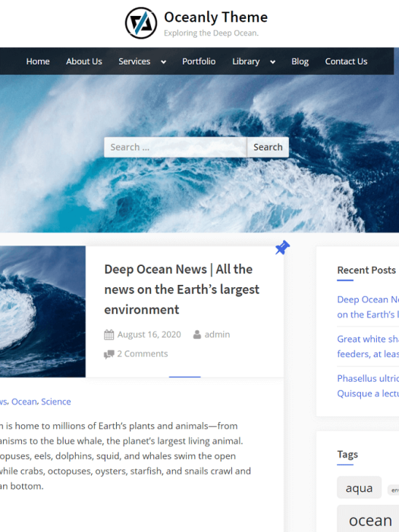Expand the Services submenu chevron
The height and width of the screenshot is (532, 399).
click(x=163, y=61)
